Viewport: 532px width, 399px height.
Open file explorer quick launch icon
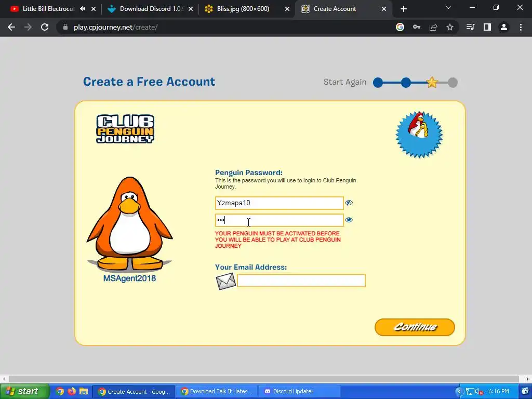click(x=84, y=391)
